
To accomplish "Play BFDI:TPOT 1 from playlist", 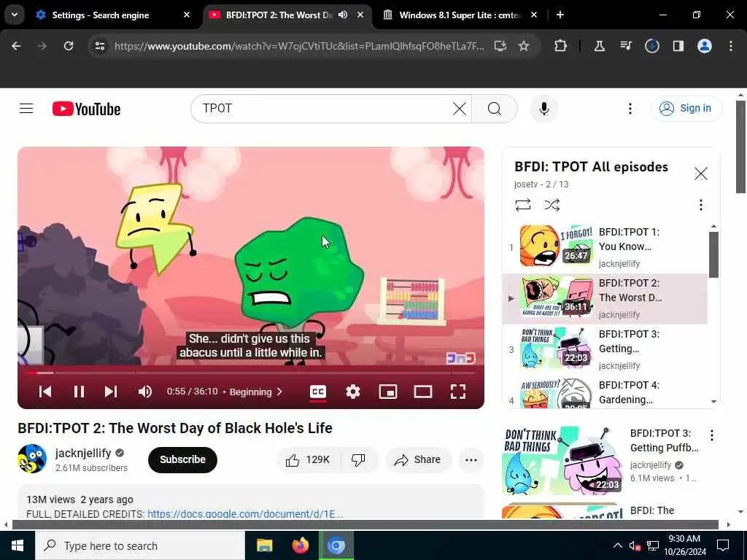I will (605, 247).
